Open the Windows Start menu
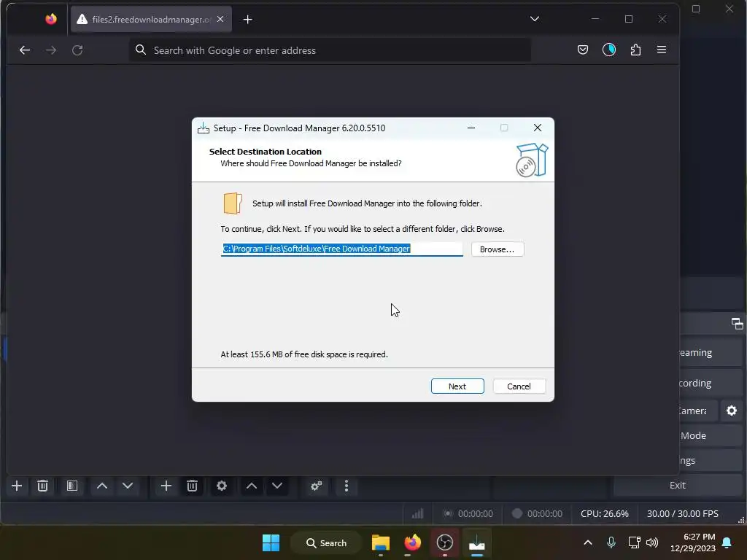This screenshot has width=747, height=560. pyautogui.click(x=271, y=542)
